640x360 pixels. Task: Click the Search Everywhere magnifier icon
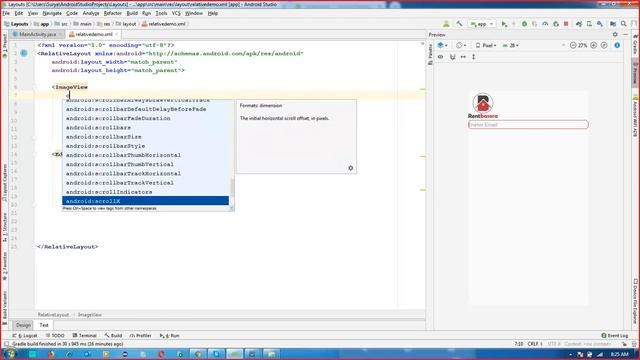pos(624,24)
